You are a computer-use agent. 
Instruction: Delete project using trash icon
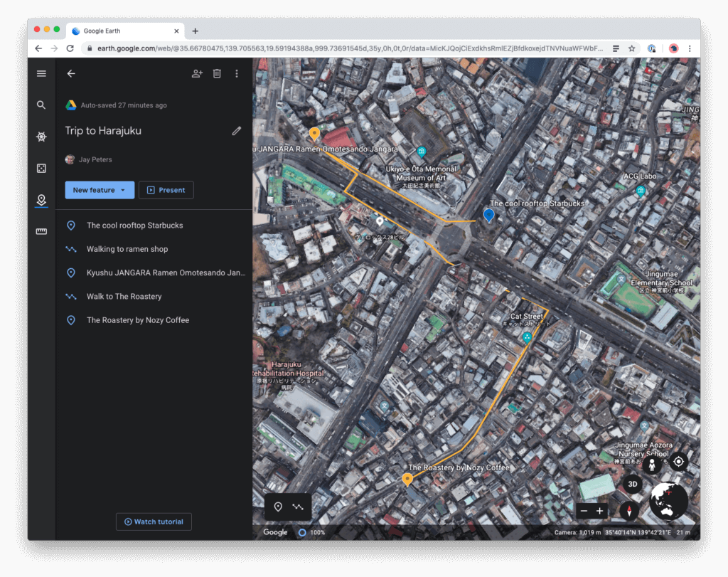(218, 73)
